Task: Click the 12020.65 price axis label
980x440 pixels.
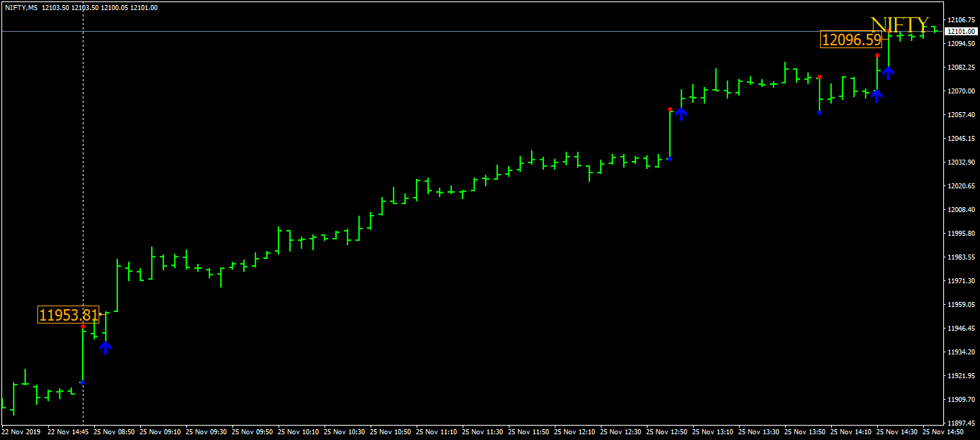Action: pyautogui.click(x=962, y=186)
